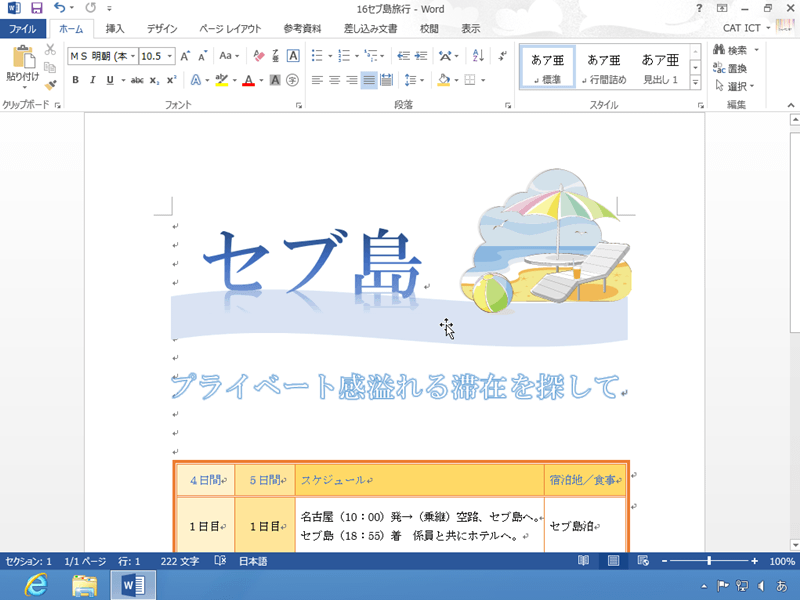
Task: Apply the 見出し 1 style
Action: (x=662, y=65)
